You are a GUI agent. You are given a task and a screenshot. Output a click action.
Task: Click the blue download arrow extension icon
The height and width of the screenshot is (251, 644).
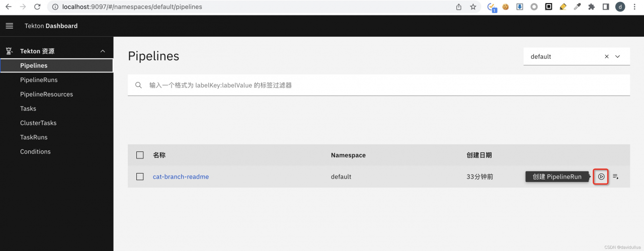pyautogui.click(x=520, y=7)
